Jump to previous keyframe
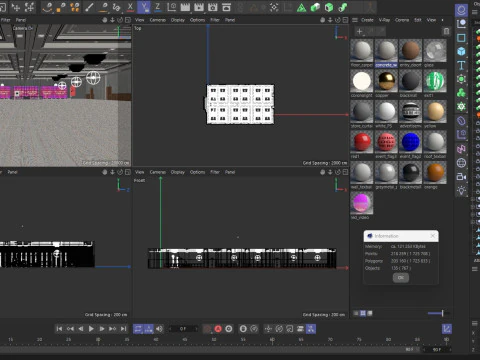This screenshot has height=360, width=480. [70, 329]
